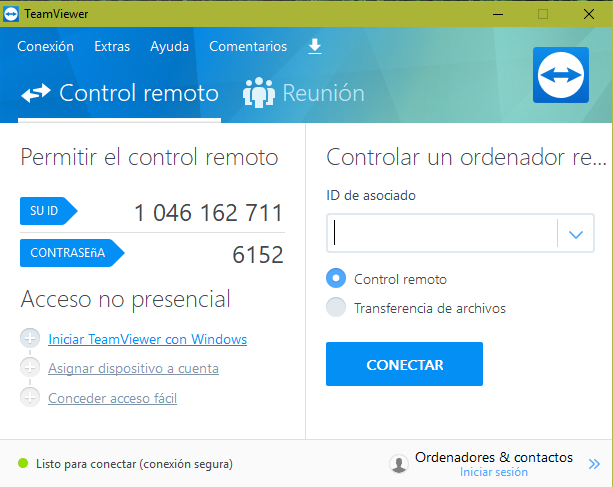Screen dimensions: 613x487
Task: Click the Permitir el control remoto heading
Action: (149, 157)
